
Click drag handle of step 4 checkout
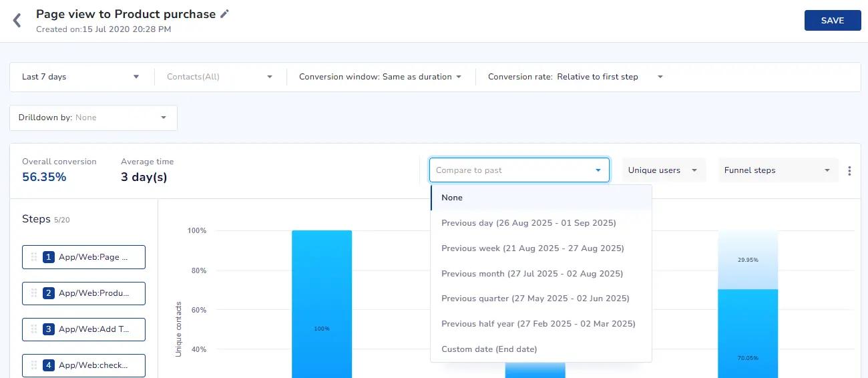click(34, 365)
